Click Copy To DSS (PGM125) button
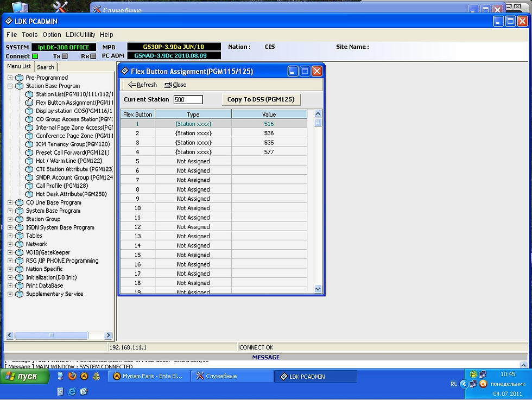Image resolution: width=532 pixels, height=400 pixels. 261,99
